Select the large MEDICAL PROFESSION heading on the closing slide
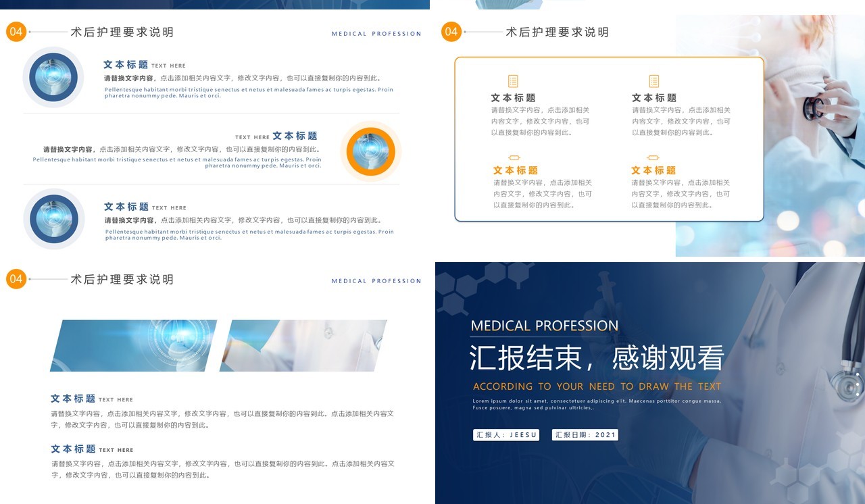The height and width of the screenshot is (504, 865). (x=545, y=326)
